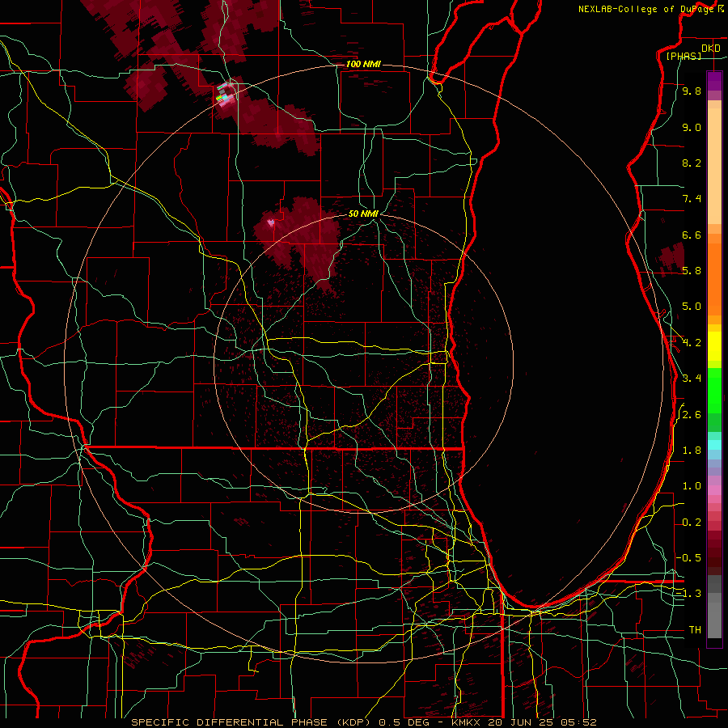The width and height of the screenshot is (728, 728).
Task: Click the 7.4 value on the color scale
Action: (x=692, y=199)
